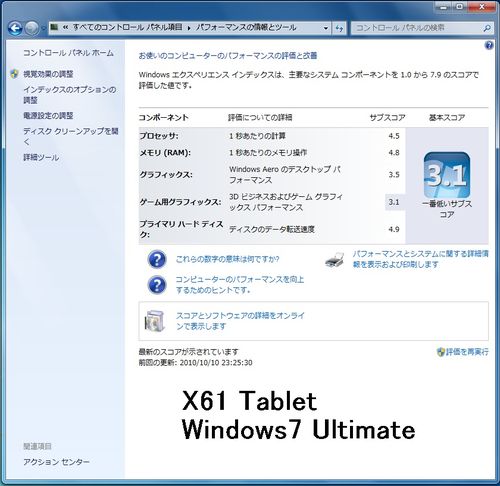This screenshot has height=486, width=500.
Task: Click ディスクのデータ転送速度 detail text
Action: pos(272,229)
